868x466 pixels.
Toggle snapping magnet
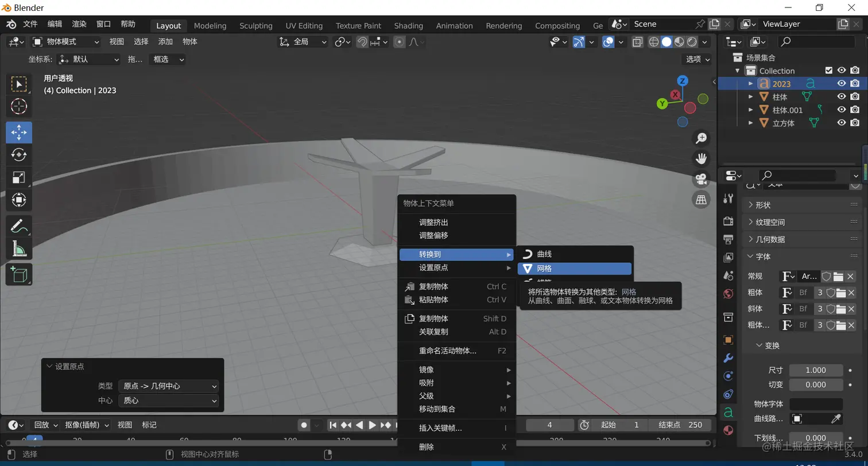pos(362,42)
